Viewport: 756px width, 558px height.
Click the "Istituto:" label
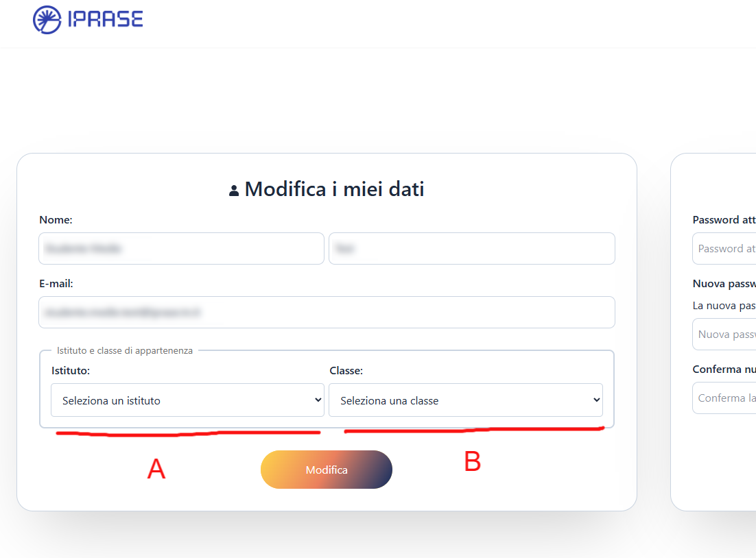pos(71,371)
